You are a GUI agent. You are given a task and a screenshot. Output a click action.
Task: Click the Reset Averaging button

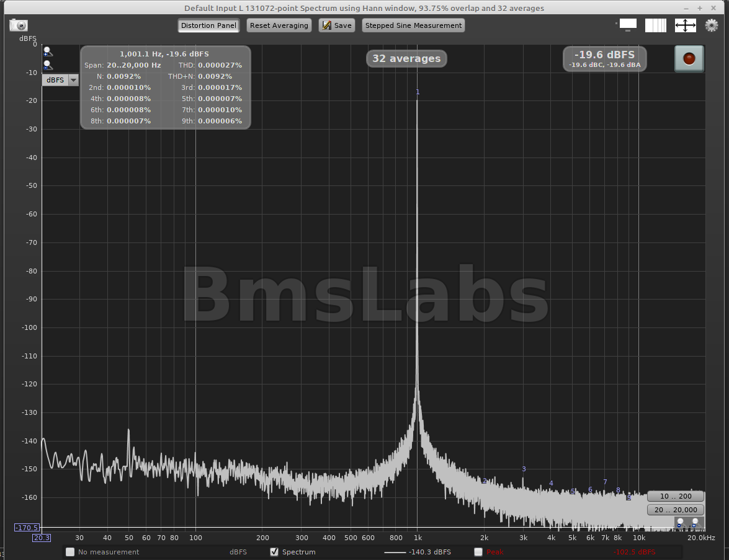click(x=279, y=25)
